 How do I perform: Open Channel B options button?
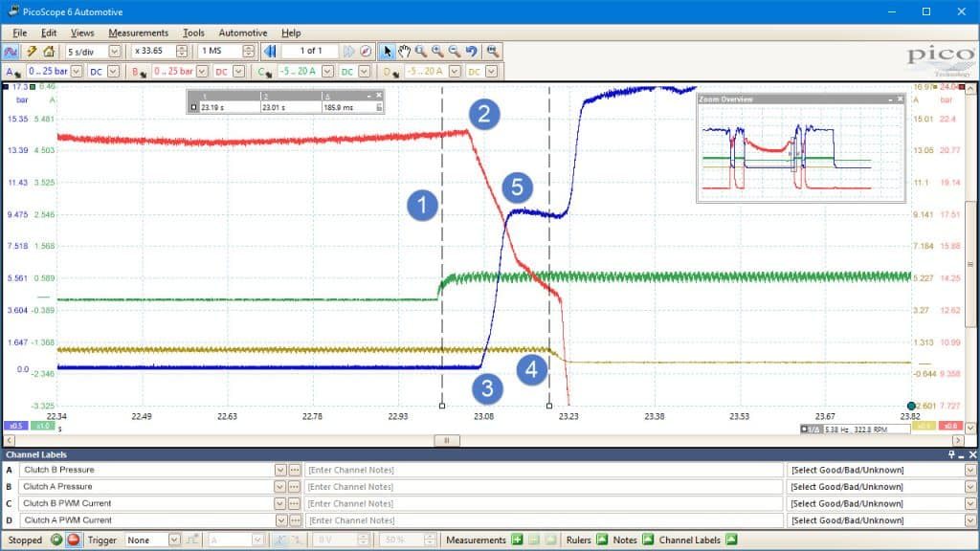coord(139,72)
